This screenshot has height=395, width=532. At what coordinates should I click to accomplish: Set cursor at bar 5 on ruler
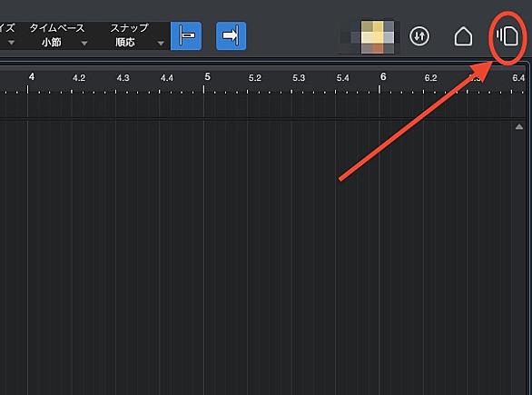click(207, 77)
